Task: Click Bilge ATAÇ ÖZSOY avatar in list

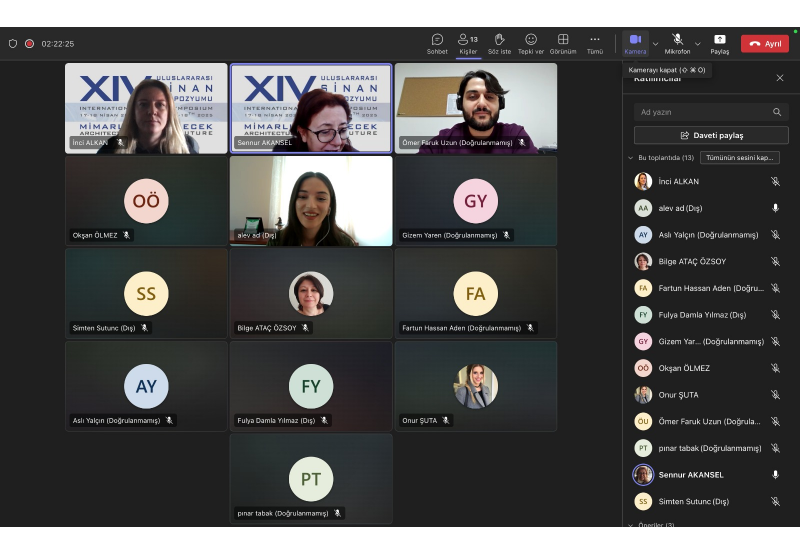Action: (643, 261)
